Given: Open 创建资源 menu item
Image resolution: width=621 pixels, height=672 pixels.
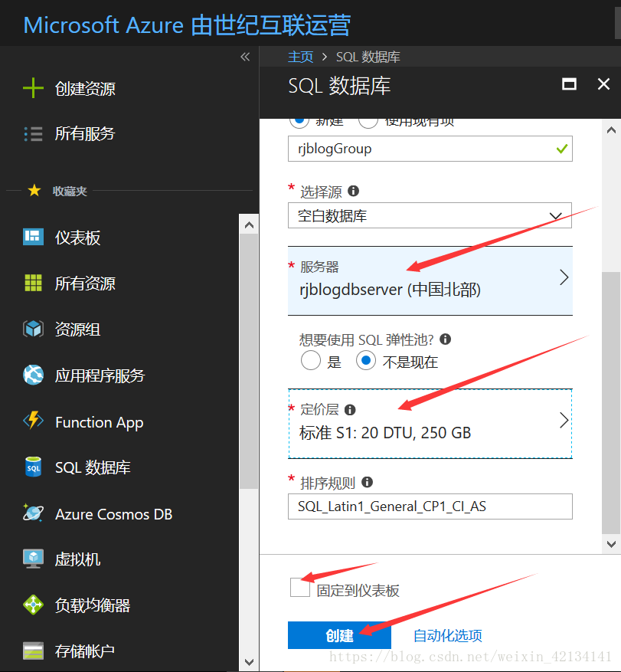Looking at the screenshot, I should coord(85,89).
